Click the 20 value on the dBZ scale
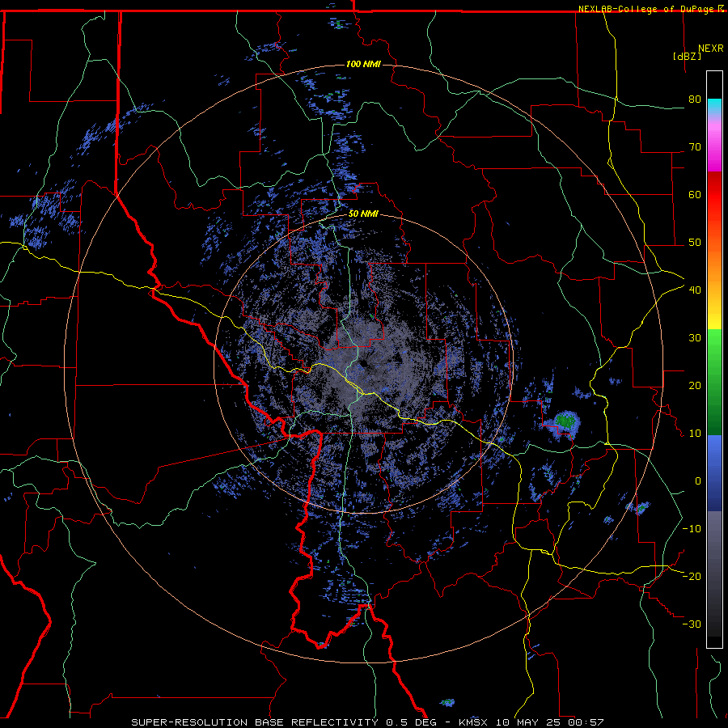Image resolution: width=728 pixels, height=728 pixels. [x=695, y=386]
